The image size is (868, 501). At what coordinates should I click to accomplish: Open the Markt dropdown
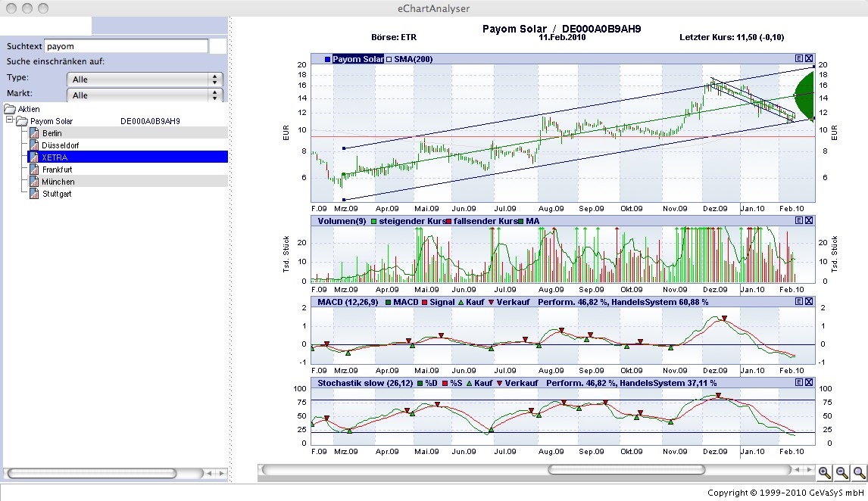145,95
